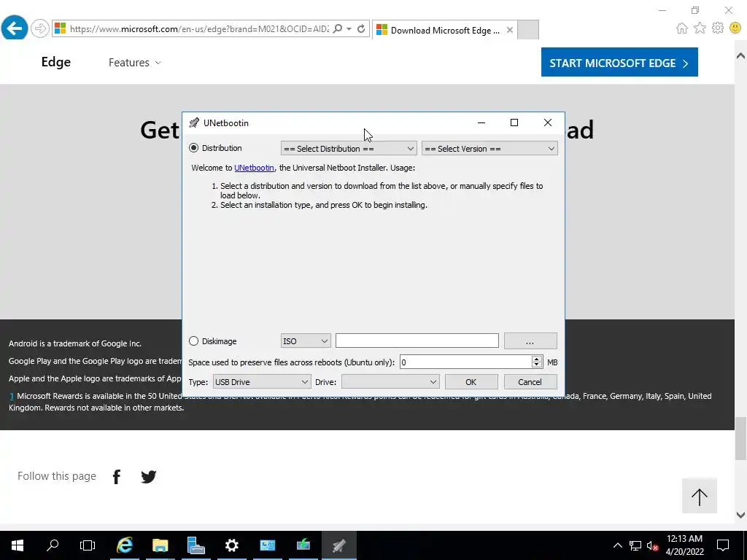The height and width of the screenshot is (560, 747).
Task: Click the Twitter bird icon
Action: pyautogui.click(x=149, y=476)
